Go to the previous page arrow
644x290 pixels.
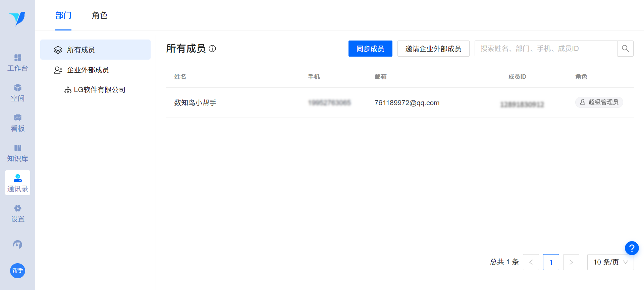(x=531, y=262)
